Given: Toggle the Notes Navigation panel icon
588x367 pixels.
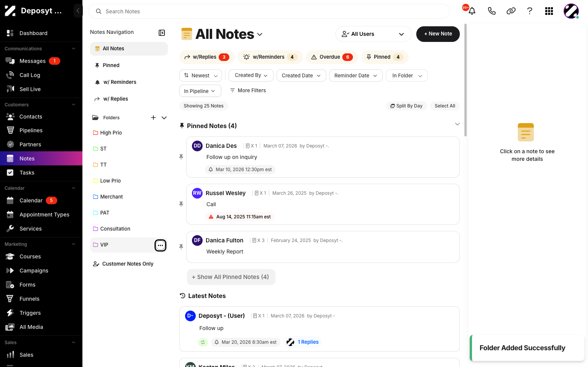Looking at the screenshot, I should pyautogui.click(x=162, y=33).
